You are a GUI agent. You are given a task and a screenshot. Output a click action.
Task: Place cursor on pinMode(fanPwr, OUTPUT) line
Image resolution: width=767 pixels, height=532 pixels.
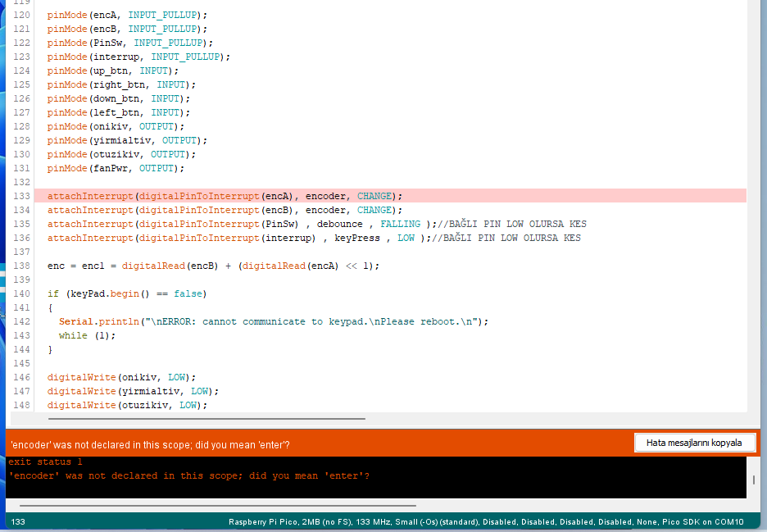[116, 168]
